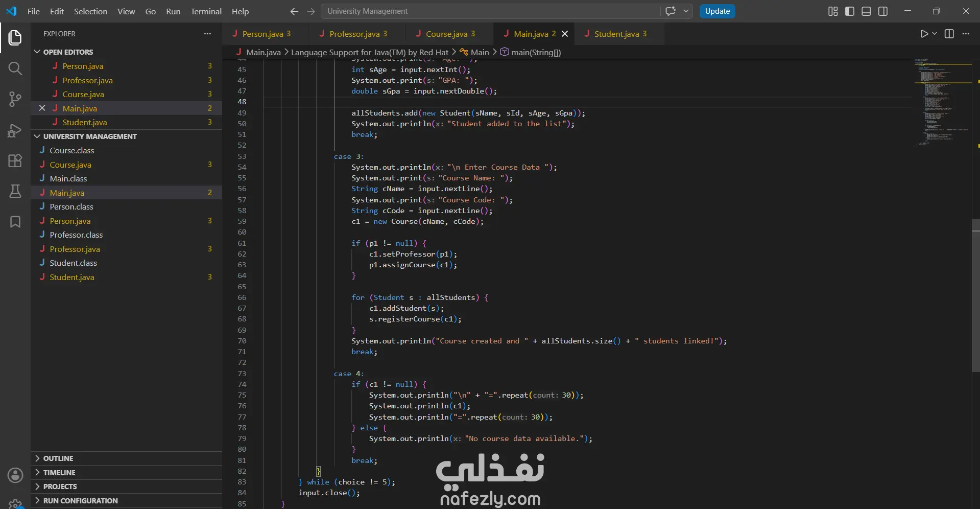Screen dimensions: 980x509
Task: Go back with the left arrow
Action: (294, 11)
